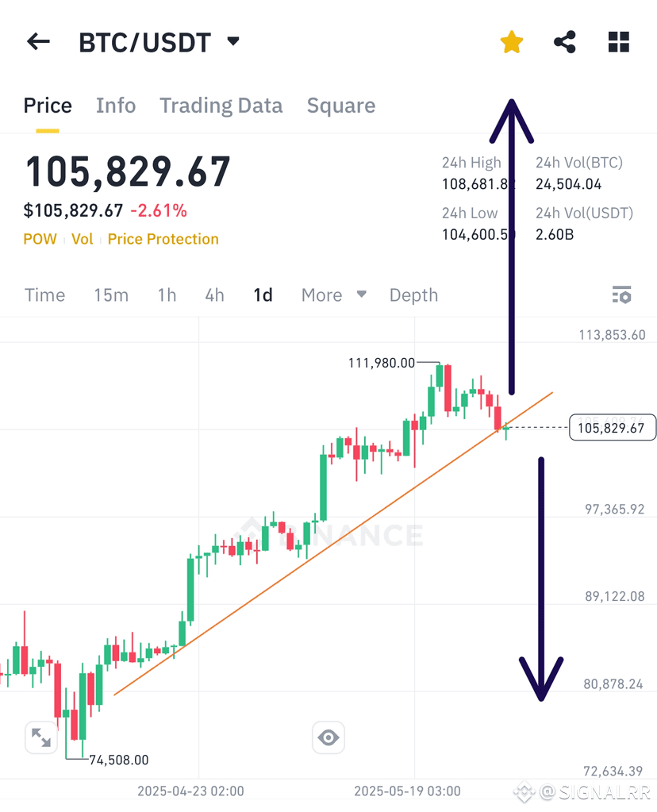Select the Square tab

coord(340,106)
